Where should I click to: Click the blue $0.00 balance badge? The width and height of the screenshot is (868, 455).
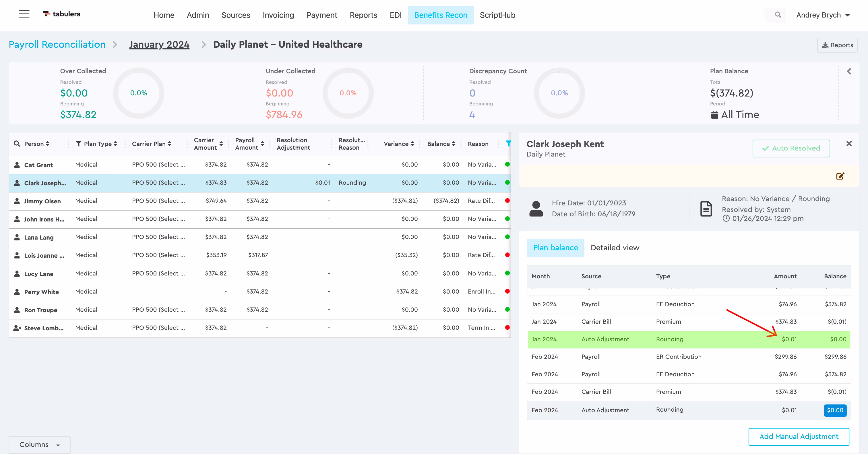(x=835, y=410)
